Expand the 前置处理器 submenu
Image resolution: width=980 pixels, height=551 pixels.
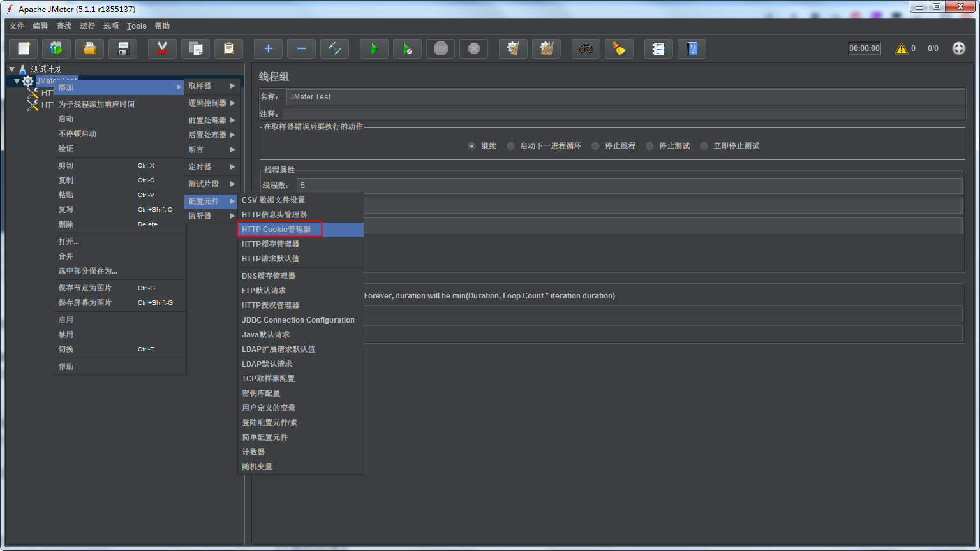coord(212,121)
